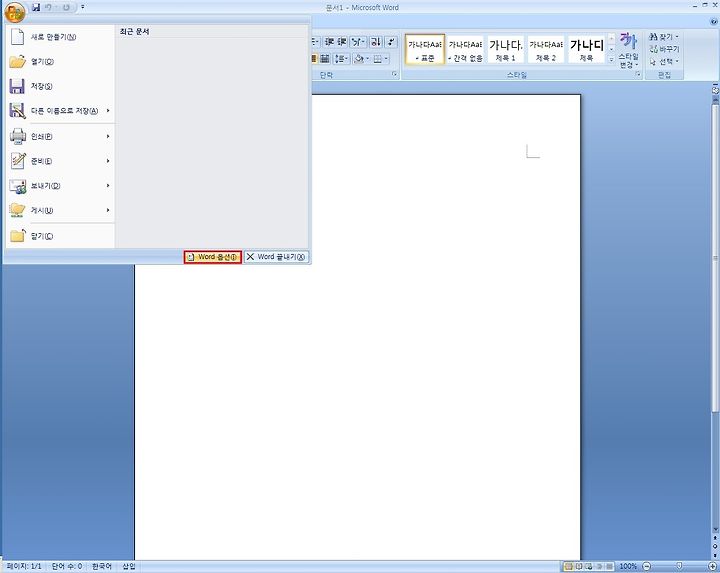Save via Quick Access toolbar floppy icon
This screenshot has width=720, height=573.
[x=36, y=7]
